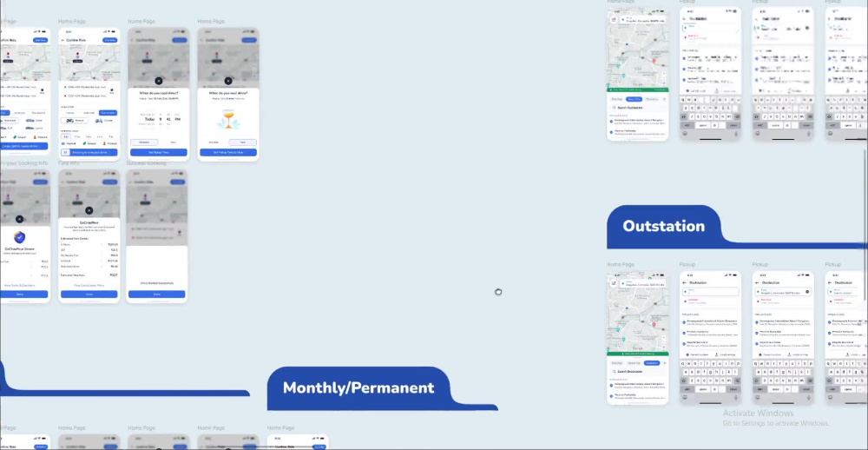This screenshot has width=868, height=450.
Task: Click Done in the Success booking frame
Action: (x=156, y=294)
